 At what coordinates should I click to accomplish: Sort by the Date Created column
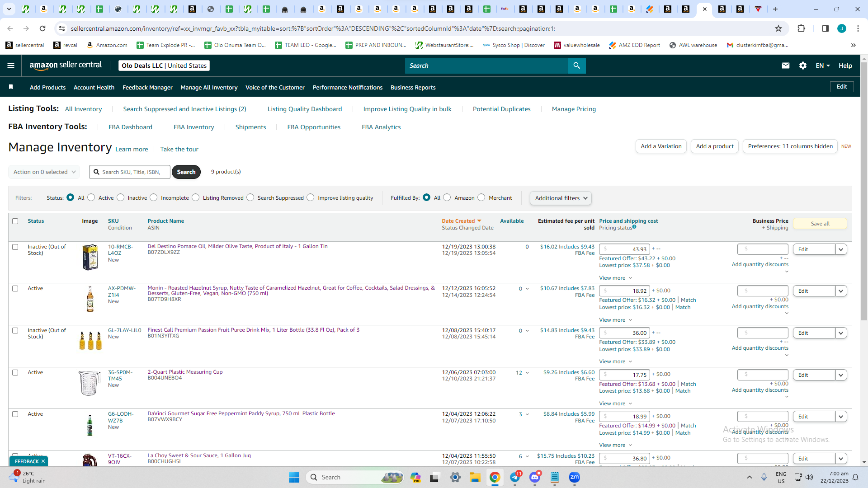pyautogui.click(x=461, y=221)
